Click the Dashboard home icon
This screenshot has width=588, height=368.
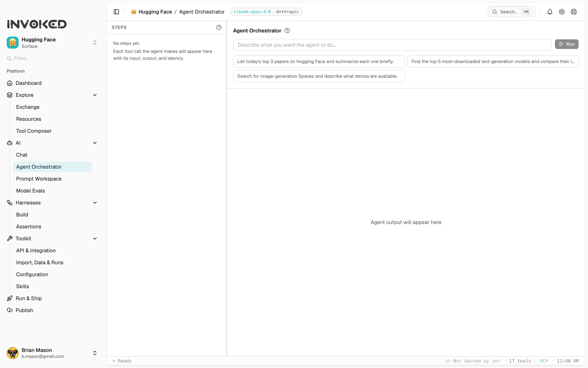click(10, 83)
